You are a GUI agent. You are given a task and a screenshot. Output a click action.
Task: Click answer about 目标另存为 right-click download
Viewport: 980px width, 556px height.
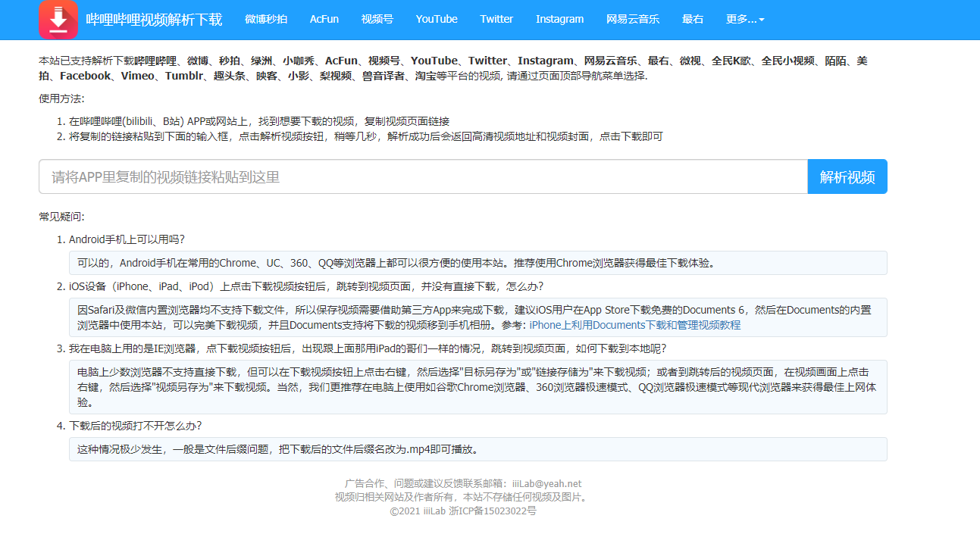[478, 387]
